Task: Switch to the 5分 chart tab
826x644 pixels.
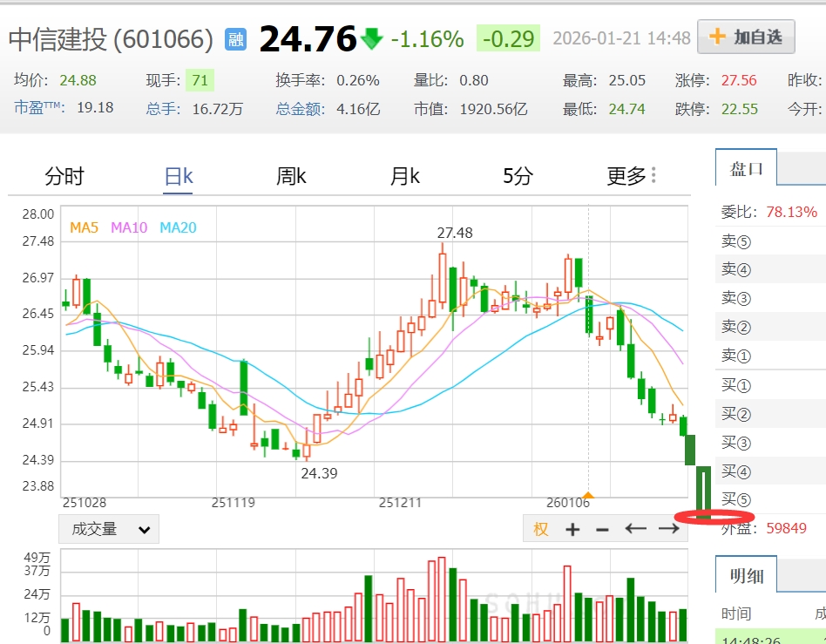Action: click(518, 176)
